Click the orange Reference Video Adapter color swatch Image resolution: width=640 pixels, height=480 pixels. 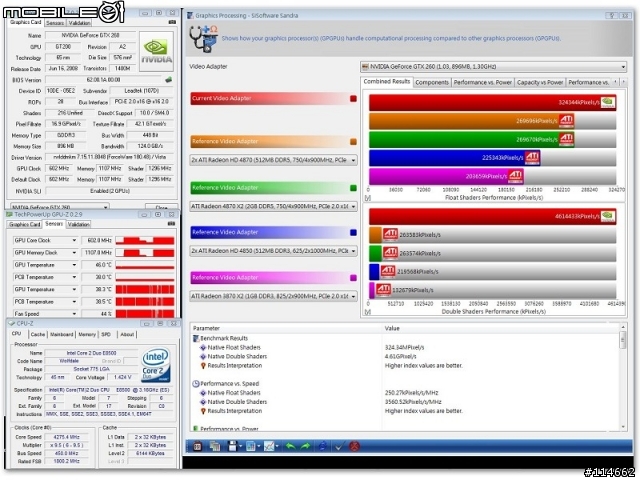pyautogui.click(x=353, y=142)
